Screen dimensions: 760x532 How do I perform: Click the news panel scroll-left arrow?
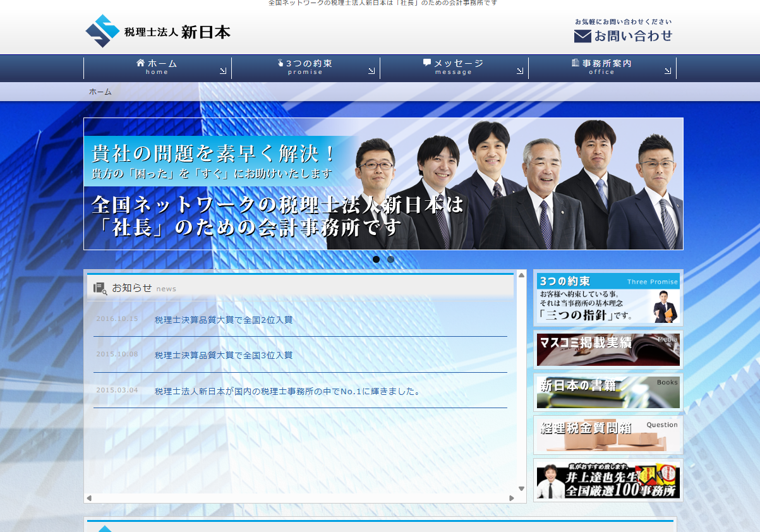pyautogui.click(x=89, y=498)
